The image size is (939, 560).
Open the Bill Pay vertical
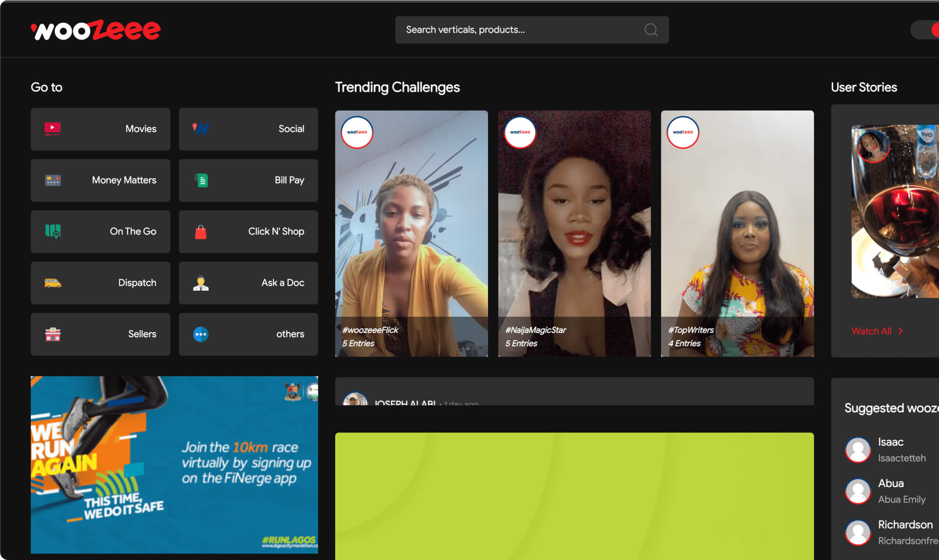point(248,180)
